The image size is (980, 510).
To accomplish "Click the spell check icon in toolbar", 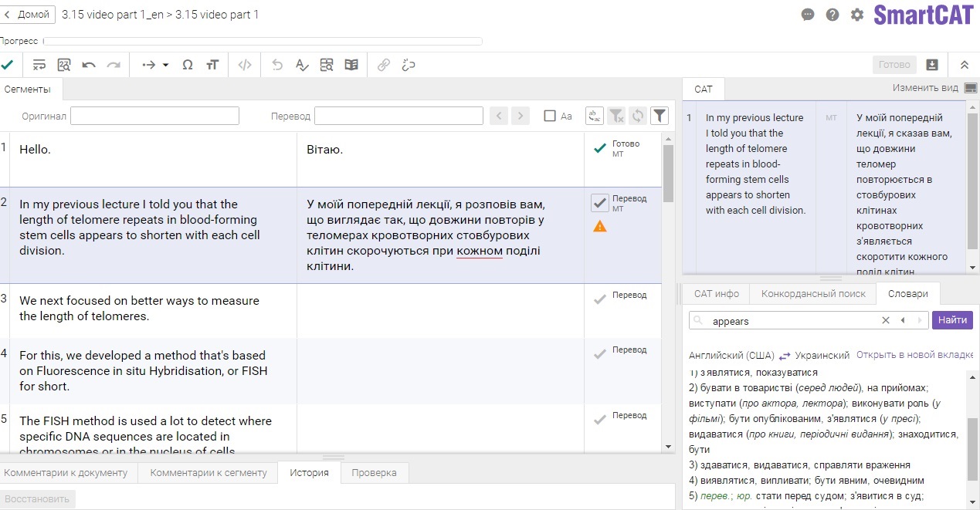I will [302, 65].
